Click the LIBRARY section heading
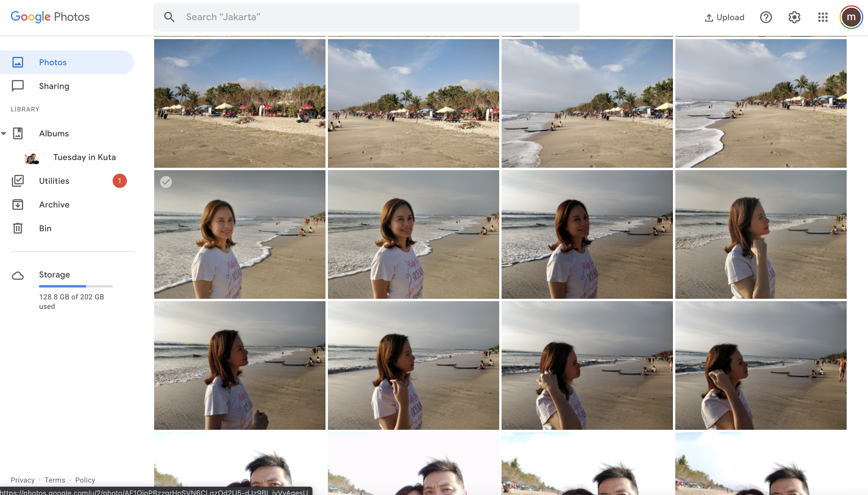Image resolution: width=868 pixels, height=495 pixels. click(x=25, y=109)
